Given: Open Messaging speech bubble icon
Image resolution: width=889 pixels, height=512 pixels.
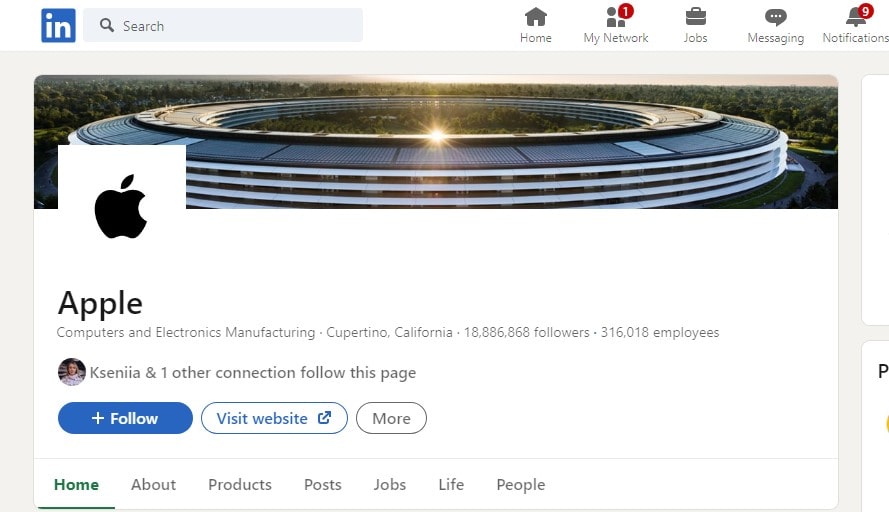Looking at the screenshot, I should [x=775, y=17].
